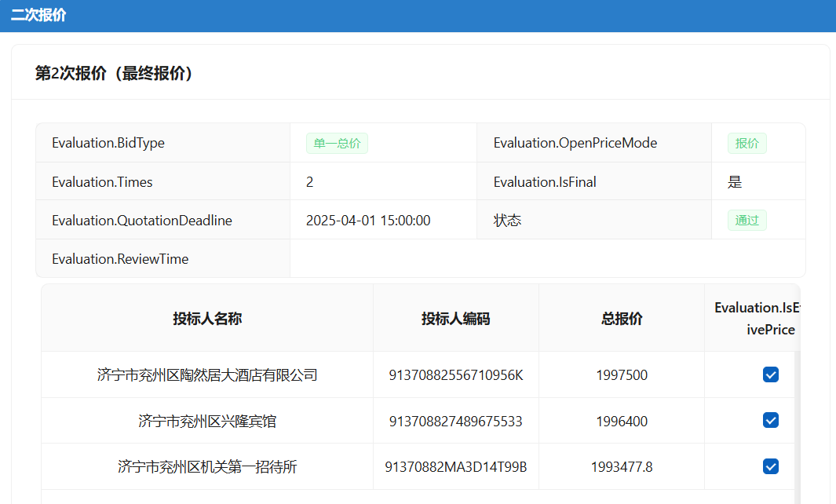Click the Evaluation.ReviewTime label
The width and height of the screenshot is (836, 504).
point(120,258)
